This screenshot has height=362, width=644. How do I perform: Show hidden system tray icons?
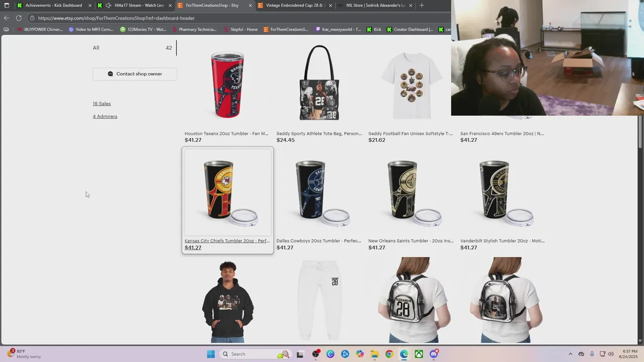(x=570, y=354)
